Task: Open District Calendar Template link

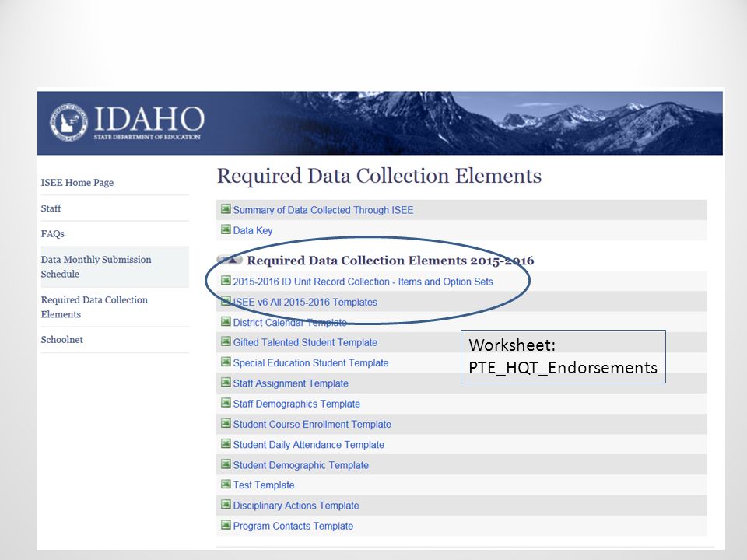Action: (289, 322)
